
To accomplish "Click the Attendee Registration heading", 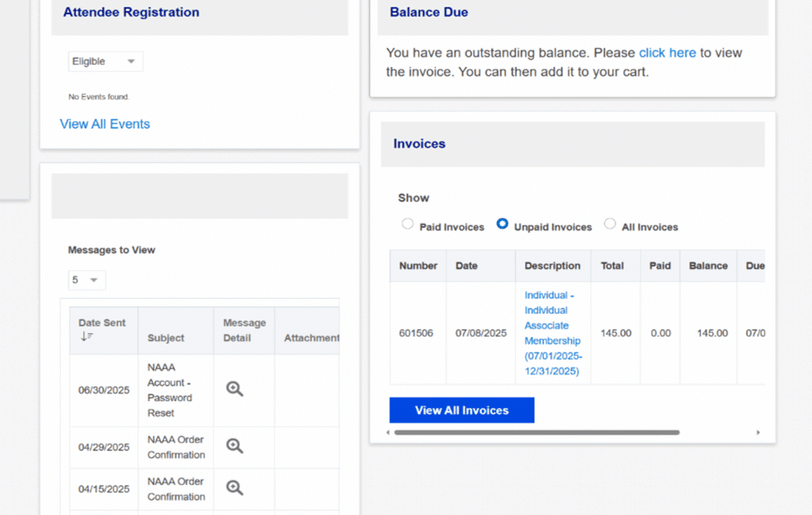I will tap(131, 12).
